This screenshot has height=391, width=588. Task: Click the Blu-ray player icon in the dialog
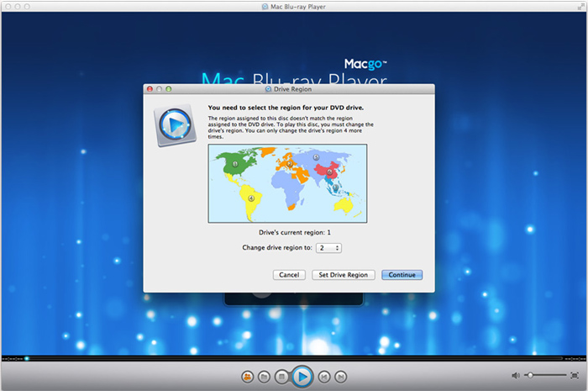point(175,125)
